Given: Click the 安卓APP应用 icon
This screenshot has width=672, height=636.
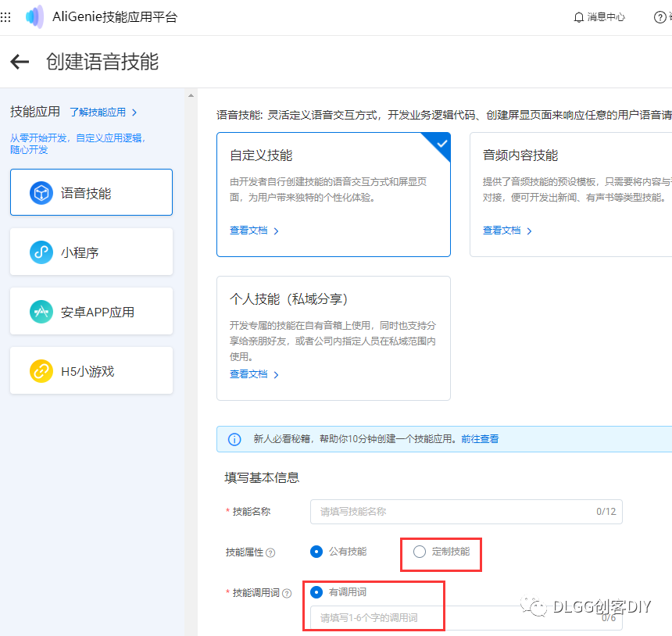Looking at the screenshot, I should [x=41, y=312].
